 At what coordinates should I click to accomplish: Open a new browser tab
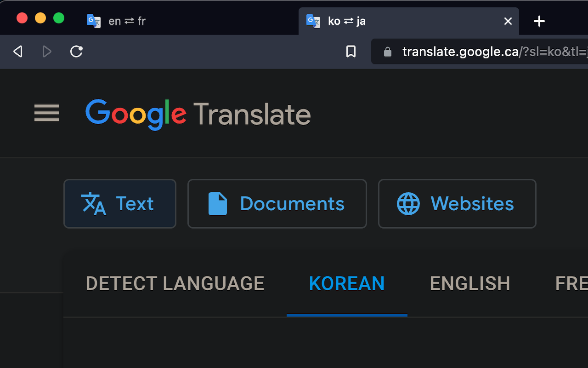539,21
